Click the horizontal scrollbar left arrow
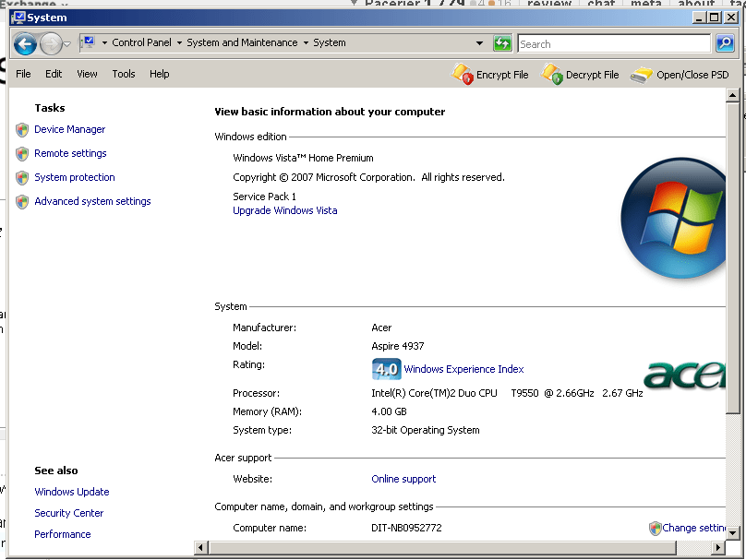746x560 pixels. tap(200, 548)
